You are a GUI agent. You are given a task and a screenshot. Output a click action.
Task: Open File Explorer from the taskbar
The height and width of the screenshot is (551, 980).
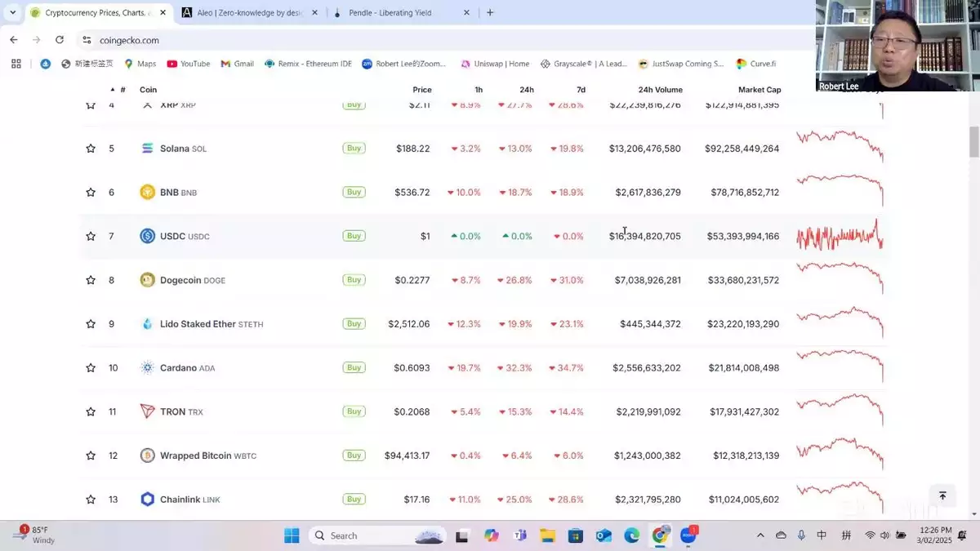point(547,535)
